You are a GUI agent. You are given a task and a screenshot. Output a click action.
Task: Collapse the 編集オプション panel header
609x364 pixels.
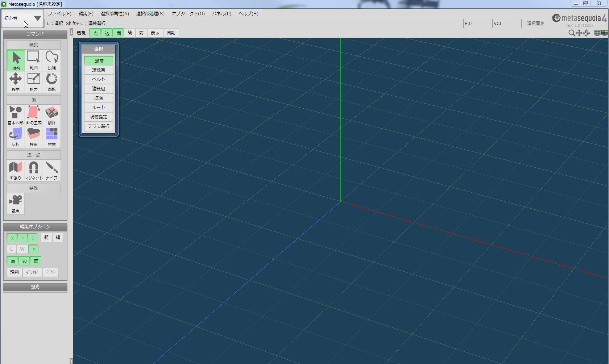pyautogui.click(x=35, y=227)
